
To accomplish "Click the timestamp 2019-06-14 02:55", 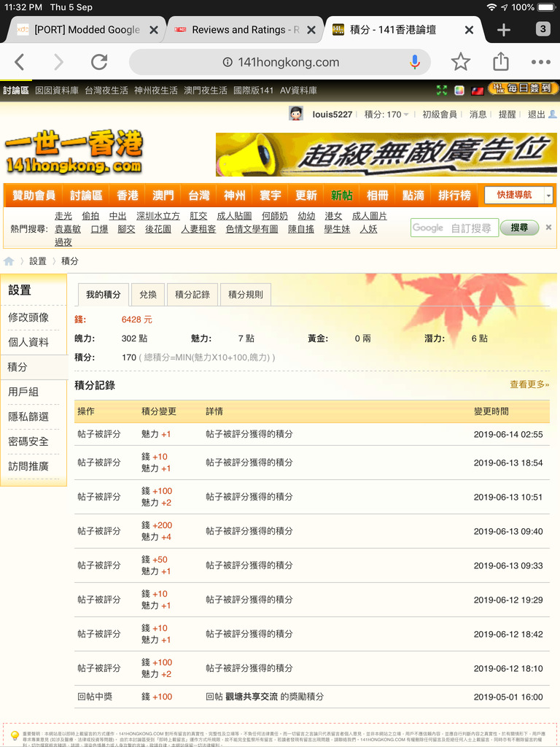I will coord(508,434).
